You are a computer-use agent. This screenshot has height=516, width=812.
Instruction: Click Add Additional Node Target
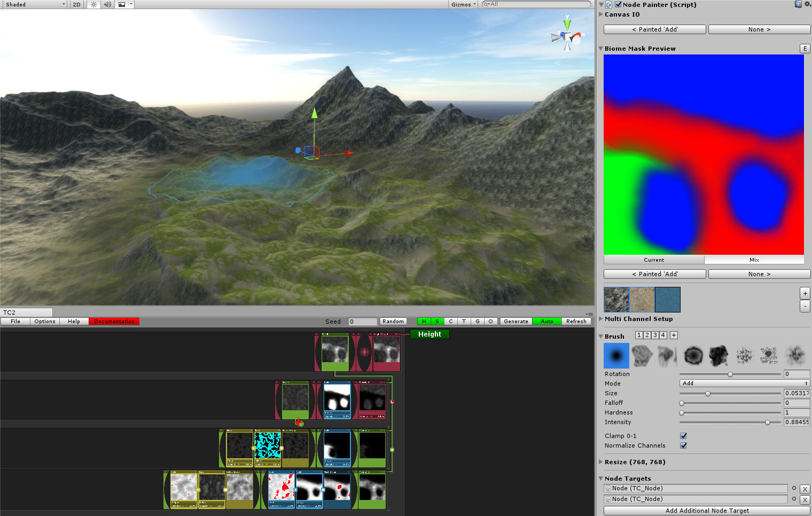point(706,510)
